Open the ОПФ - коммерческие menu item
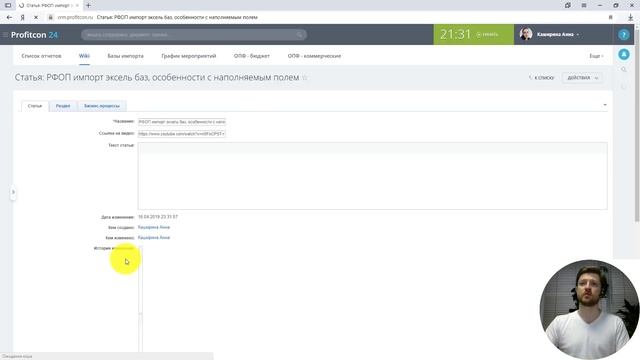 314,56
